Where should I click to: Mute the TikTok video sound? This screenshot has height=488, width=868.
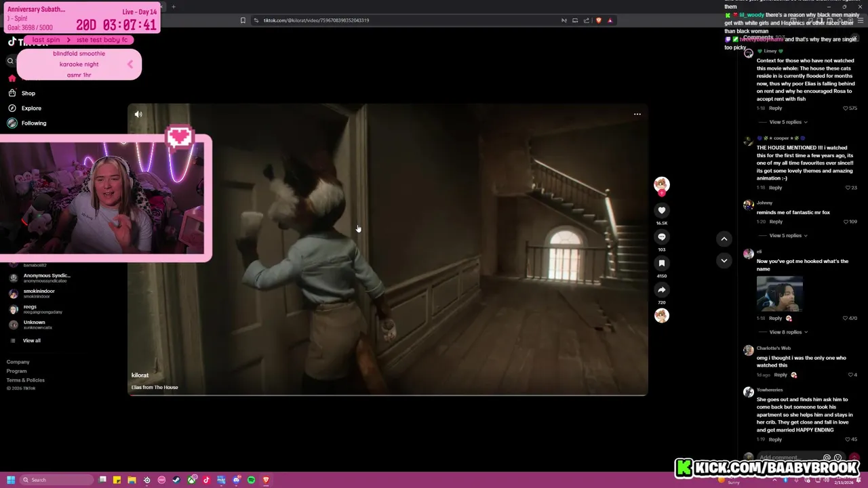(x=138, y=115)
